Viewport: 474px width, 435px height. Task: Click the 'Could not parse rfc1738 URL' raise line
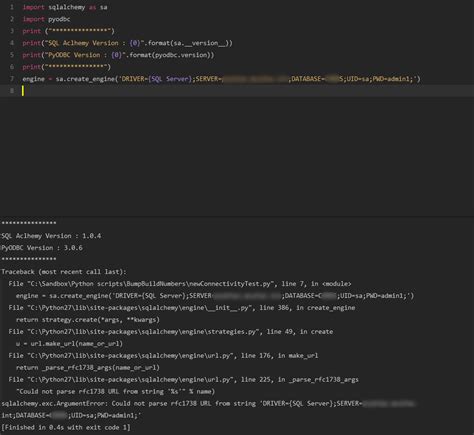tap(115, 392)
